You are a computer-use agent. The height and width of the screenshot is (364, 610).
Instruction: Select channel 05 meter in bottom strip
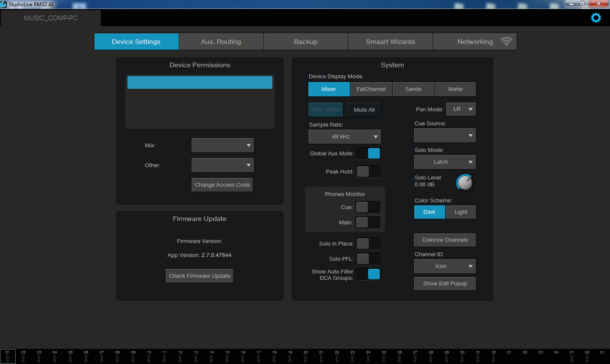click(x=71, y=356)
